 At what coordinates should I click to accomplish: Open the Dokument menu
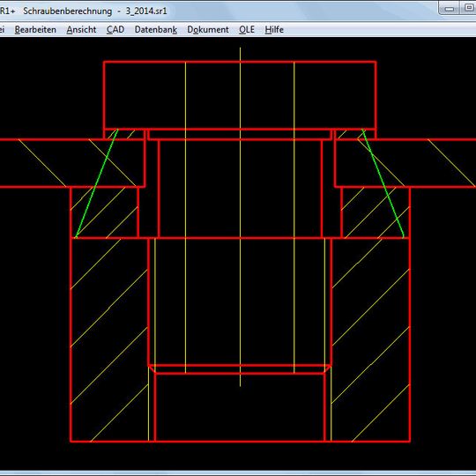pyautogui.click(x=208, y=29)
